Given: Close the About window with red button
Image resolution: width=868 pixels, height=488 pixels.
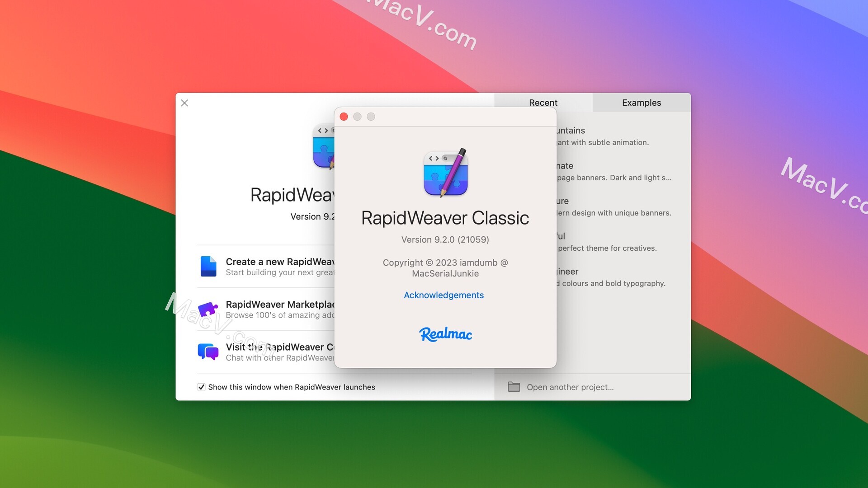Looking at the screenshot, I should coord(344,117).
